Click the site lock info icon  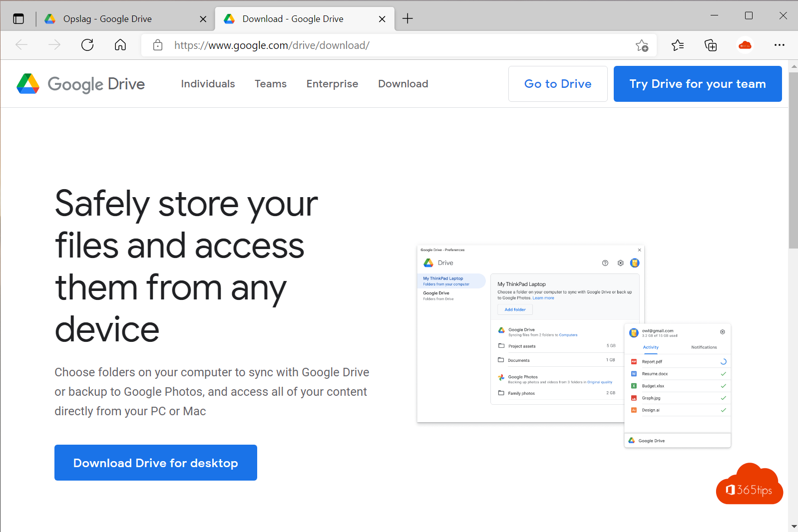pyautogui.click(x=158, y=45)
